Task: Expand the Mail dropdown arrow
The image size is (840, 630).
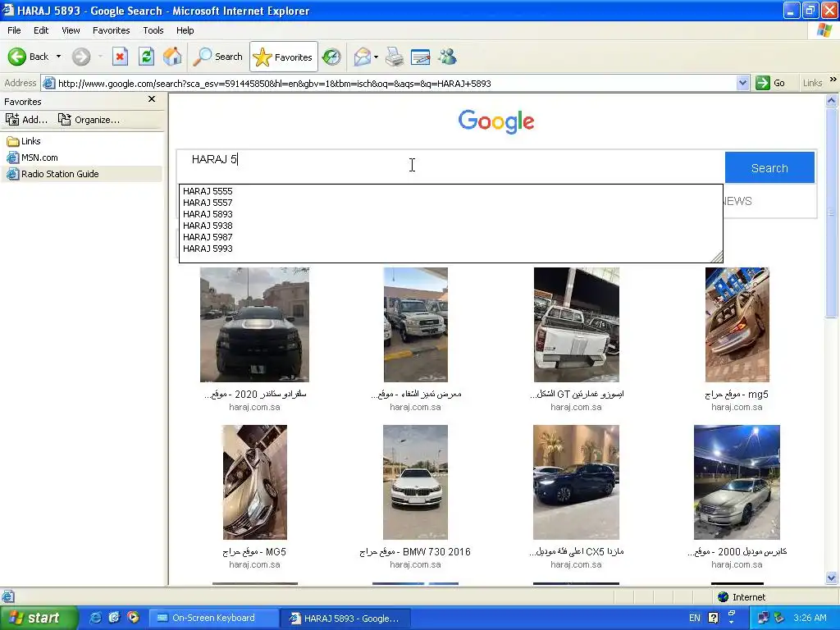Action: [x=376, y=57]
